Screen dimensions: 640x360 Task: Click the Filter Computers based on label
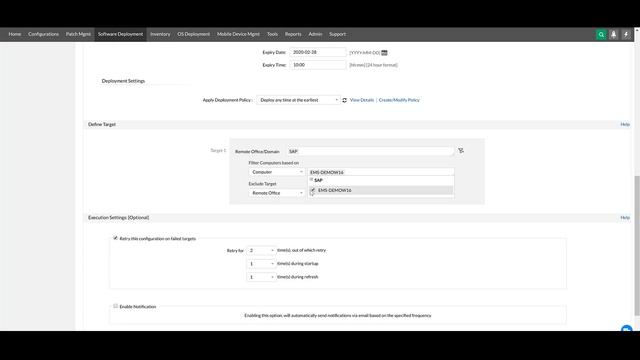tap(273, 163)
